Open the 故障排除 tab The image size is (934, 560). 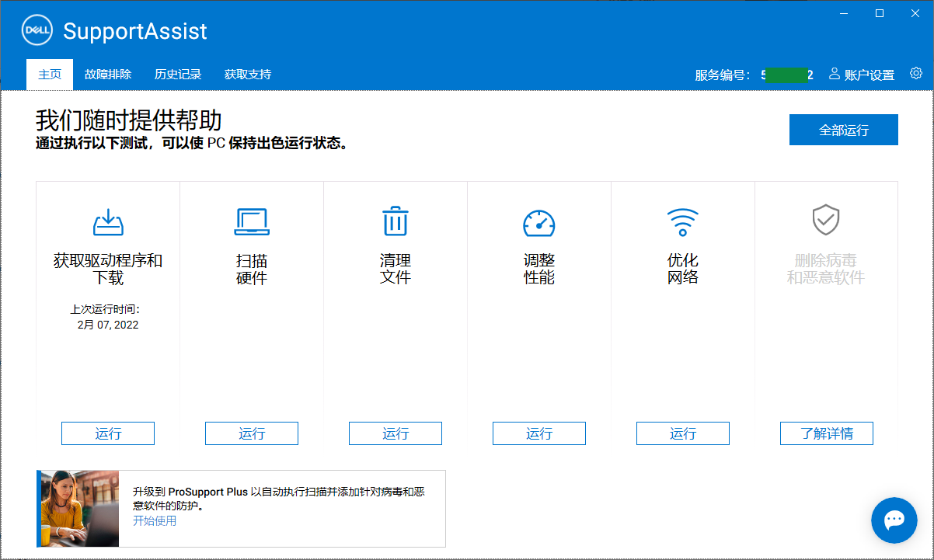tap(108, 75)
